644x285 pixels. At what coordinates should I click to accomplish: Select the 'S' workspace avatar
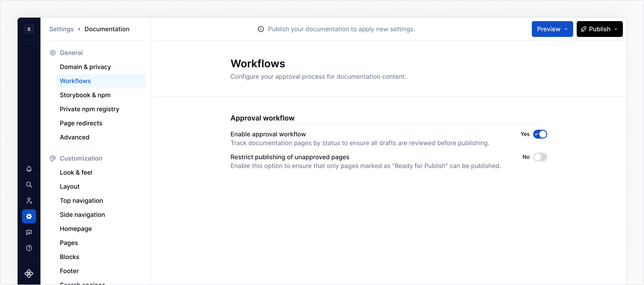[29, 29]
